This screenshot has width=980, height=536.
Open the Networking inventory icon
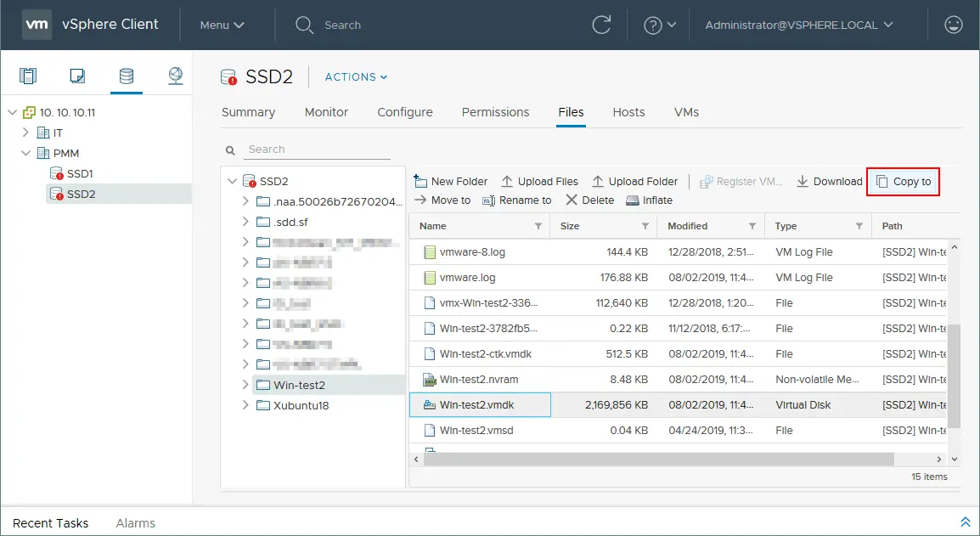(176, 76)
